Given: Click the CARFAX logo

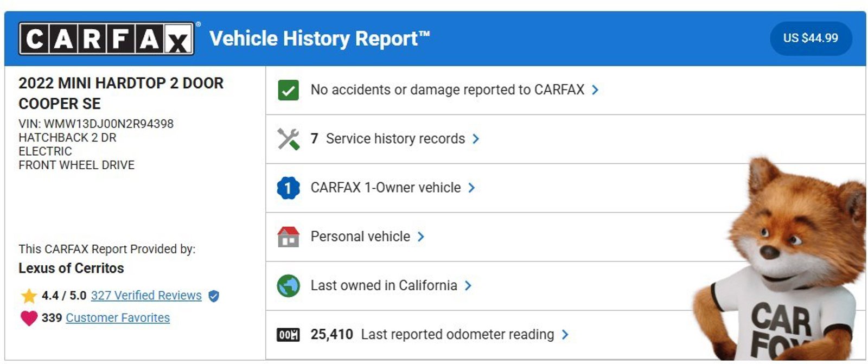Looking at the screenshot, I should (x=106, y=39).
